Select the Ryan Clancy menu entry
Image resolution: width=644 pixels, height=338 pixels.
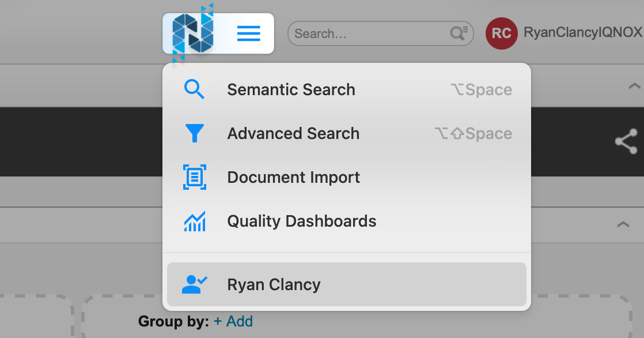pyautogui.click(x=274, y=284)
